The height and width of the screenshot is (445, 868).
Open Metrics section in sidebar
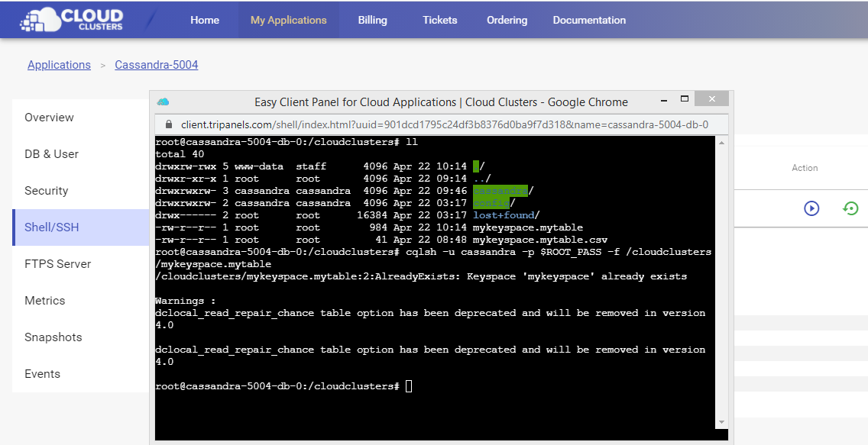(x=81, y=301)
